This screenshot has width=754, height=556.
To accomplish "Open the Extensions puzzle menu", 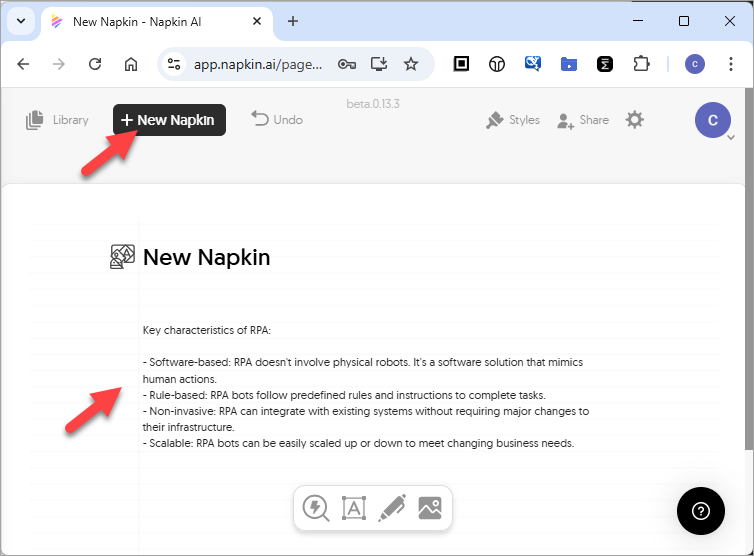I will (x=641, y=64).
